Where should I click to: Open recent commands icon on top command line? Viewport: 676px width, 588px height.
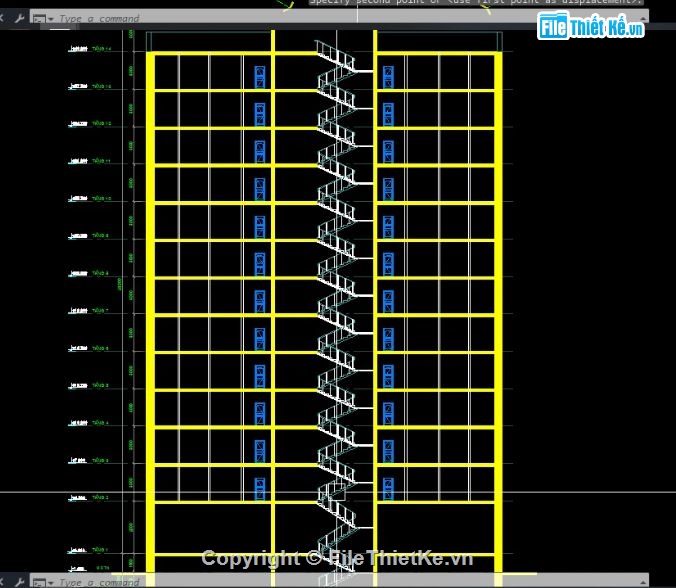[x=39, y=19]
